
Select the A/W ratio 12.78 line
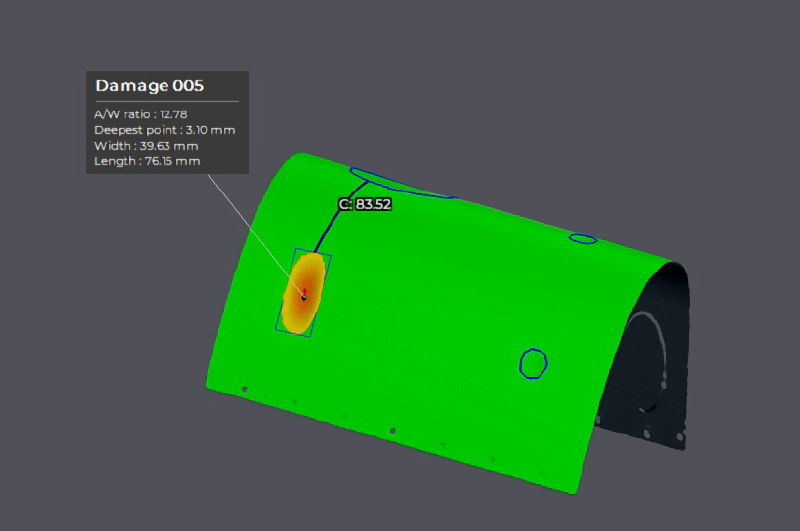pyautogui.click(x=141, y=114)
